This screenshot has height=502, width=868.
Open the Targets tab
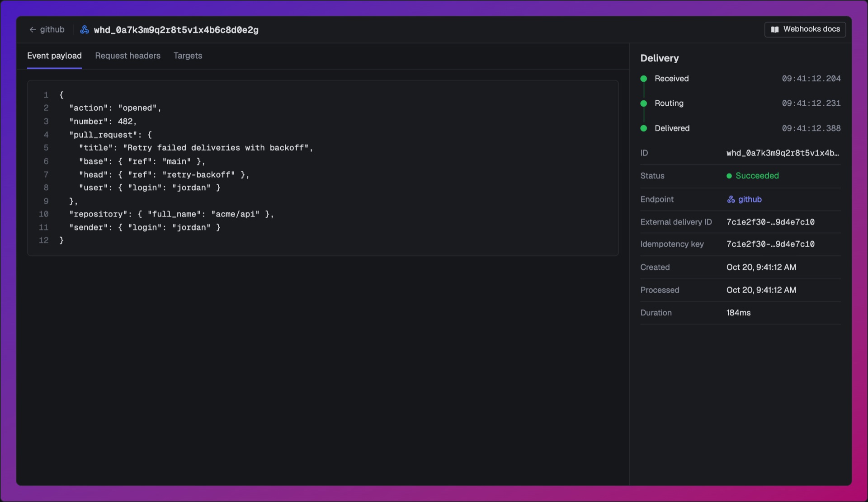[188, 56]
